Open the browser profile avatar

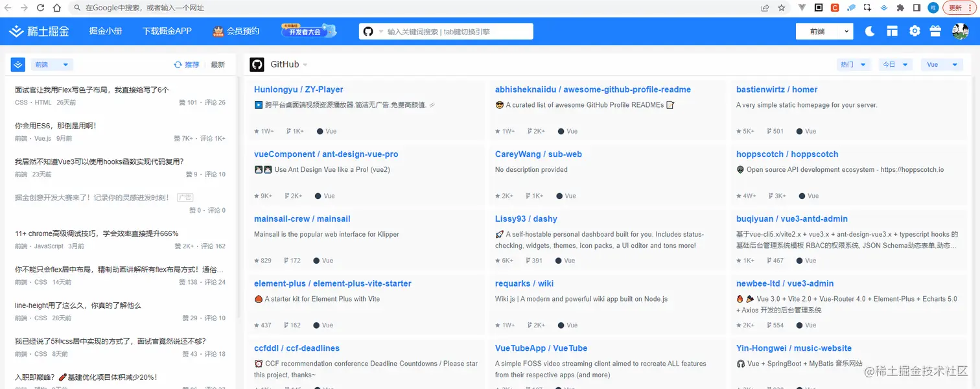(933, 8)
